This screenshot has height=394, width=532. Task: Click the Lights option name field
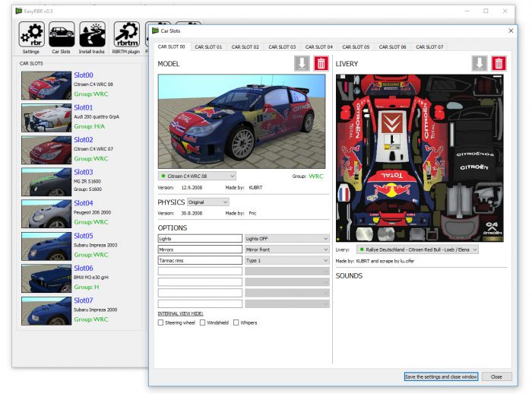(200, 239)
